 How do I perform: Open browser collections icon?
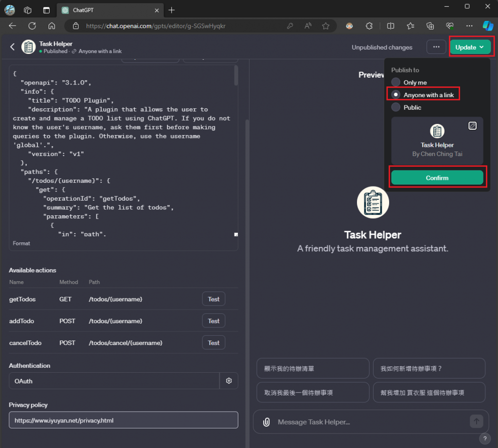[x=430, y=26]
